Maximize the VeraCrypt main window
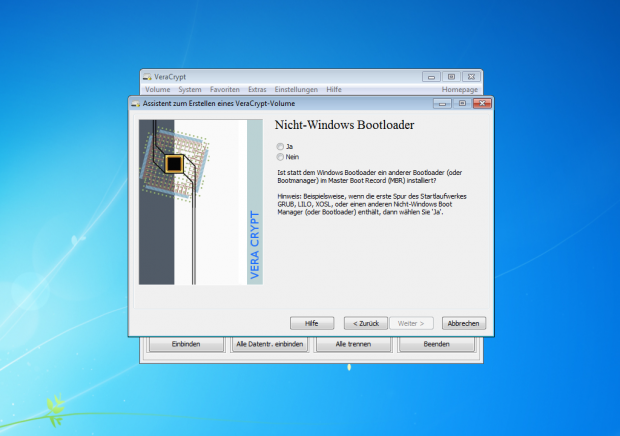Screen dimensions: 620x436 click(x=451, y=77)
